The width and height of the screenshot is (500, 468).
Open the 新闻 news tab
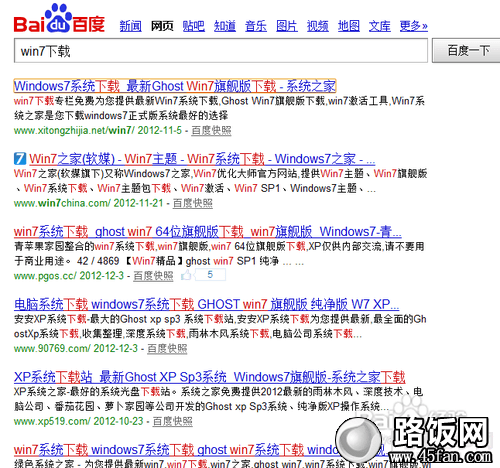[131, 26]
